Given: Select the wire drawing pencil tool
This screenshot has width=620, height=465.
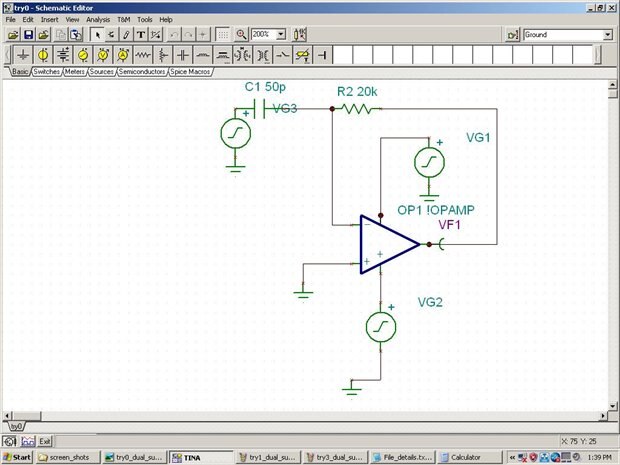Looking at the screenshot, I should pyautogui.click(x=126, y=35).
